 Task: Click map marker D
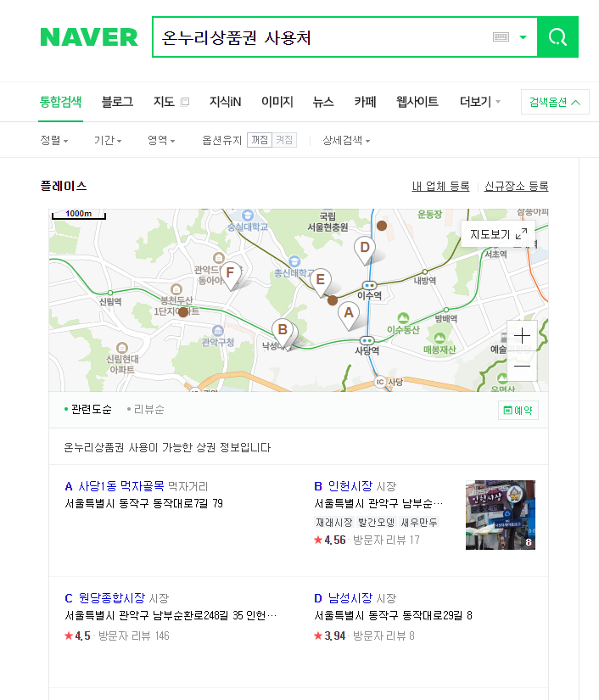point(365,250)
